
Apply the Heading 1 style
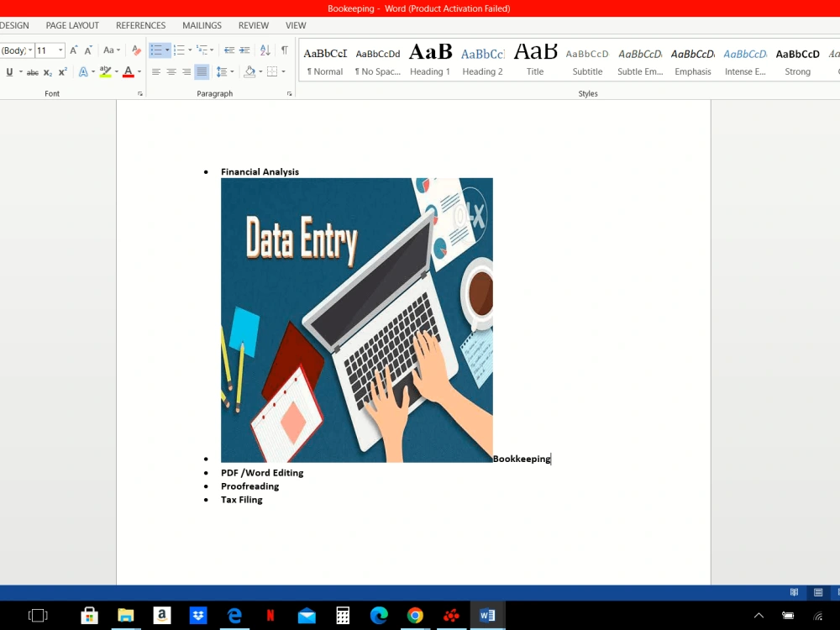click(430, 60)
